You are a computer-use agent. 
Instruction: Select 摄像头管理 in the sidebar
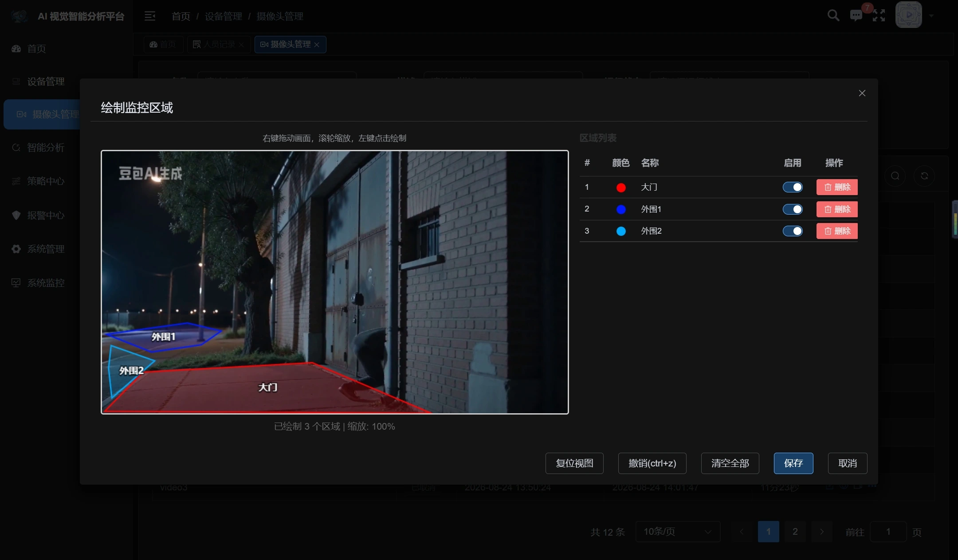pyautogui.click(x=43, y=114)
